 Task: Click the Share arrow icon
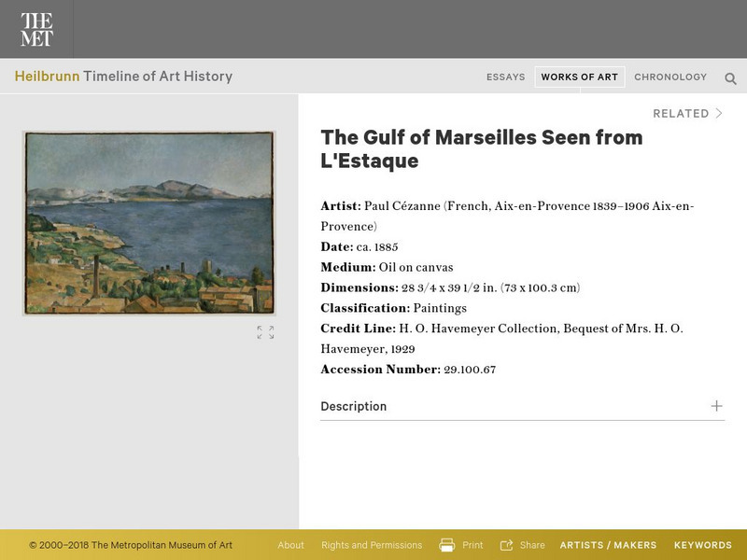coord(507,545)
